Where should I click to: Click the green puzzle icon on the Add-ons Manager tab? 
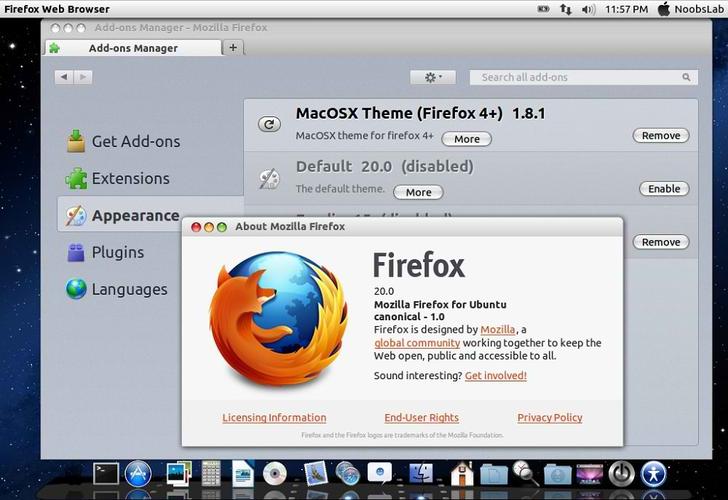[x=54, y=48]
